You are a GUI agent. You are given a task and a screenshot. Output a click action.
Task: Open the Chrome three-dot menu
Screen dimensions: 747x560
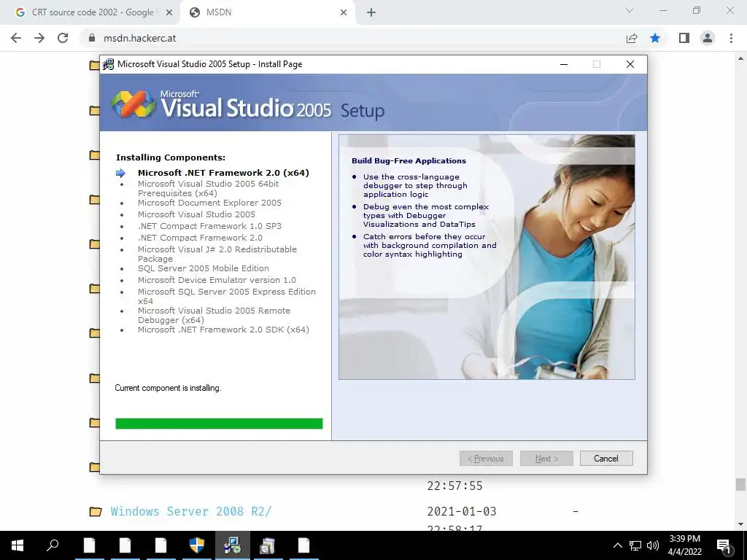[x=731, y=38]
